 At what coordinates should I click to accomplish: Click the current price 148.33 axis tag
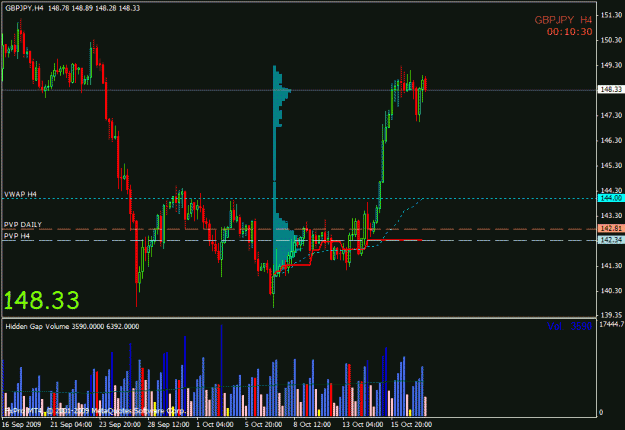pos(611,90)
